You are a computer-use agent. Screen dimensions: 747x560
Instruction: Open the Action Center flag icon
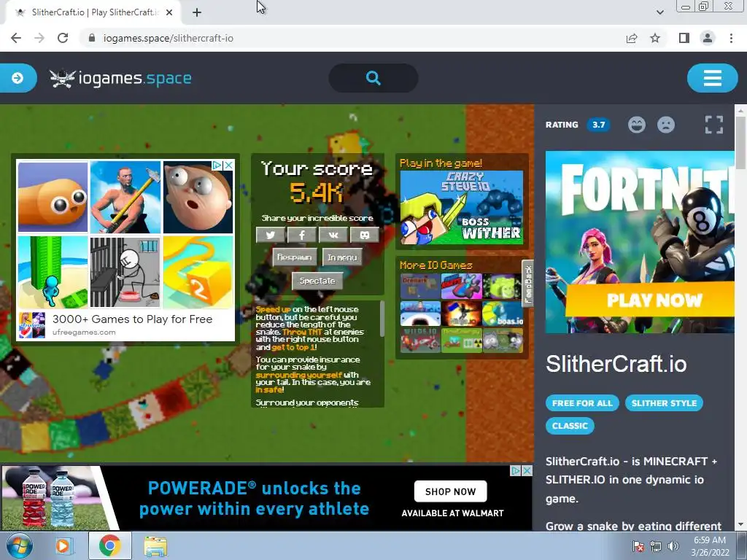click(x=638, y=546)
